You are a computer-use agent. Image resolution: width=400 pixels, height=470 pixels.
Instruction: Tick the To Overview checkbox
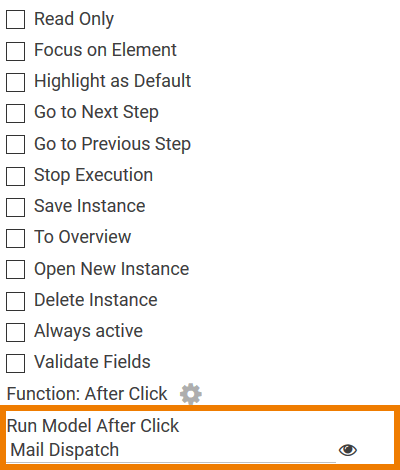pyautogui.click(x=15, y=238)
